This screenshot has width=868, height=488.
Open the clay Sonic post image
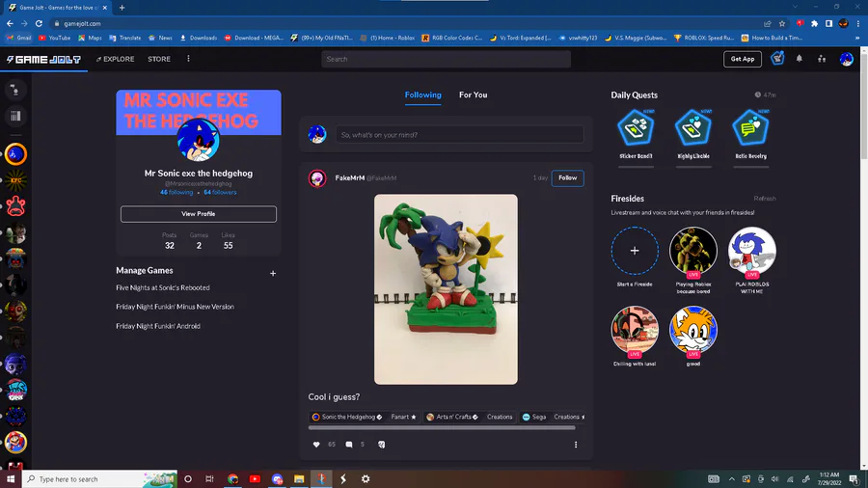coord(446,289)
